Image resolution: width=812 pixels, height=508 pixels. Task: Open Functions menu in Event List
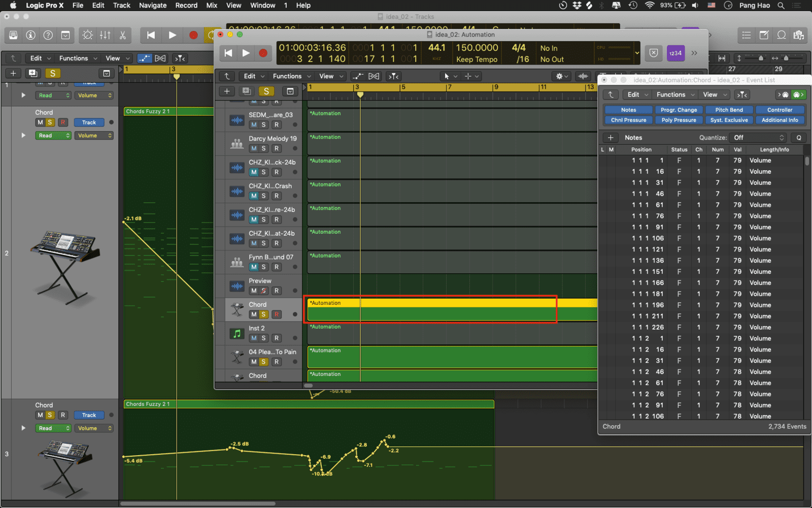pos(675,94)
